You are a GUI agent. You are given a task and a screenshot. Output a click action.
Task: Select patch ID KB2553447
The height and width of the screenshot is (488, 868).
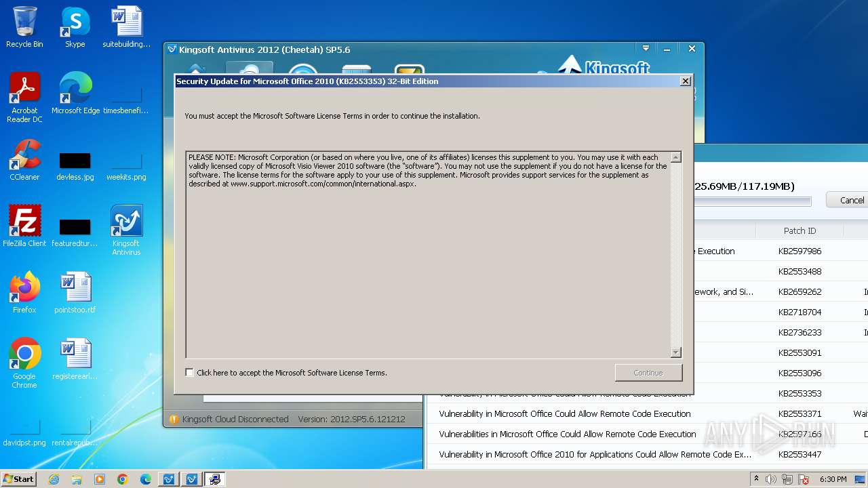click(x=800, y=454)
